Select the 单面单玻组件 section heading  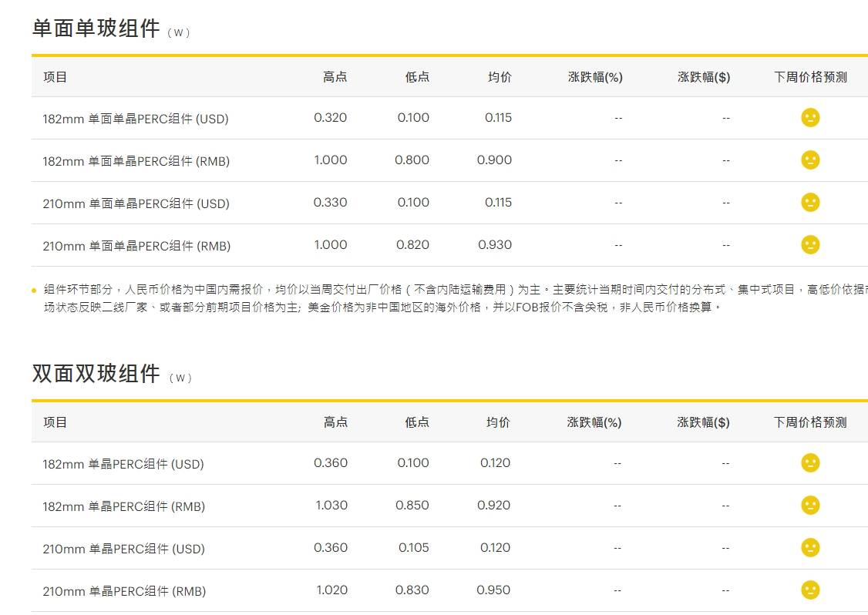[x=96, y=29]
